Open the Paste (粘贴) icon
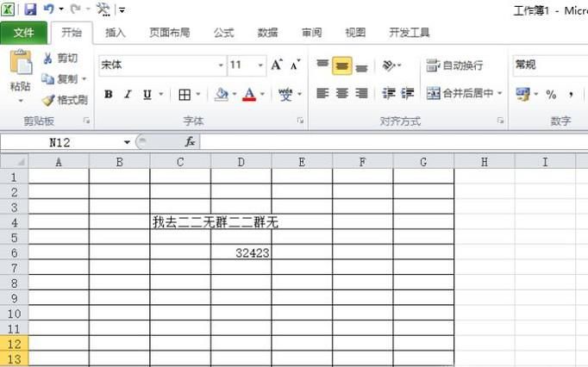The width and height of the screenshot is (588, 367). click(x=21, y=61)
